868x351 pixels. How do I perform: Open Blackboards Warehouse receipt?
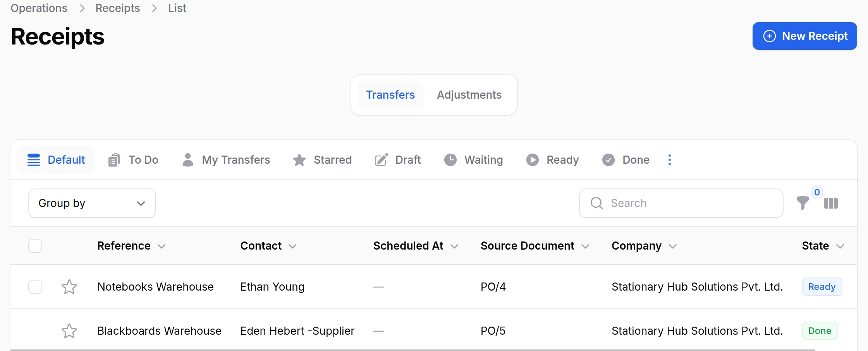coord(159,331)
